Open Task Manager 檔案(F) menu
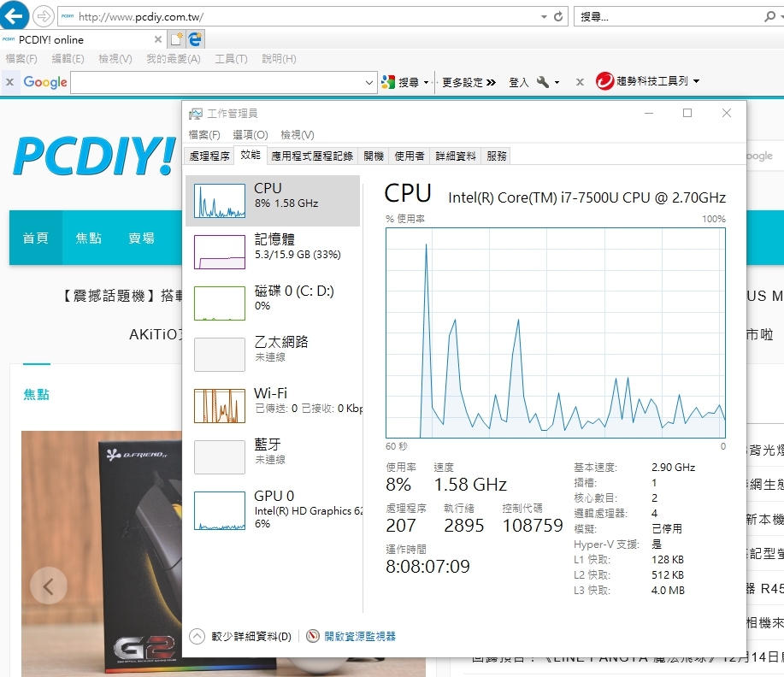Screen dimensions: 784x677 click(204, 134)
